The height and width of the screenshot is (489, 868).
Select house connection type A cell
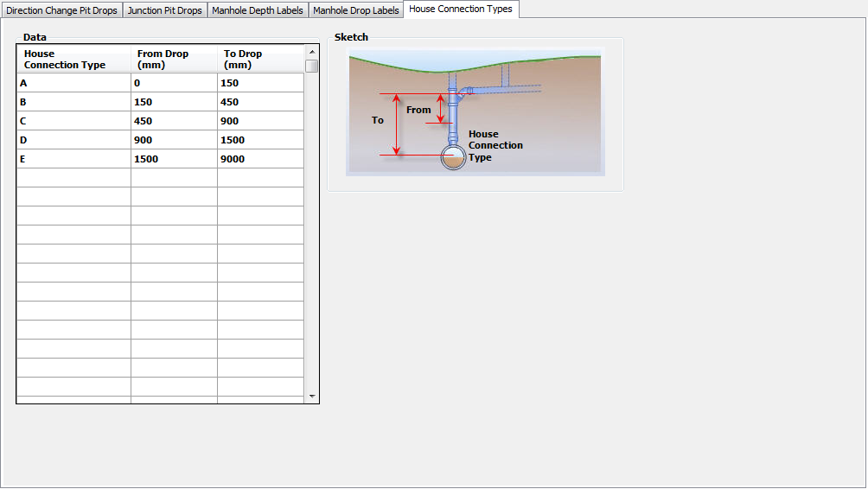tap(73, 83)
